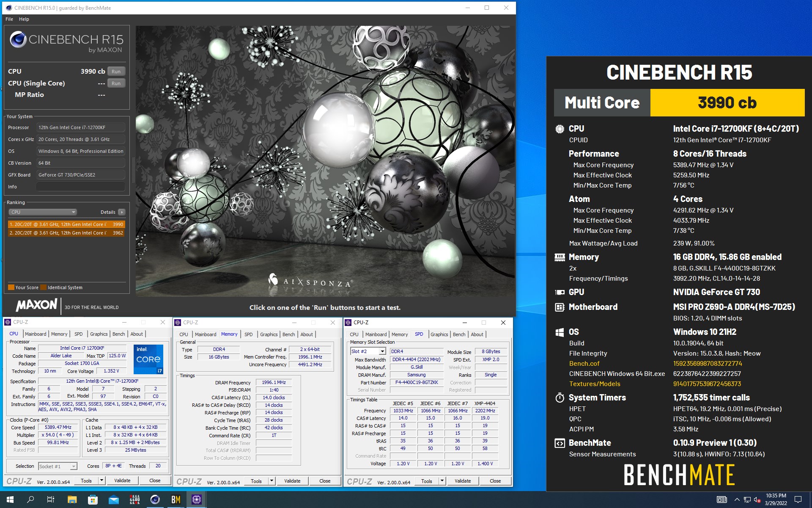Click the Cinebench R15 sphere logo

coord(18,40)
